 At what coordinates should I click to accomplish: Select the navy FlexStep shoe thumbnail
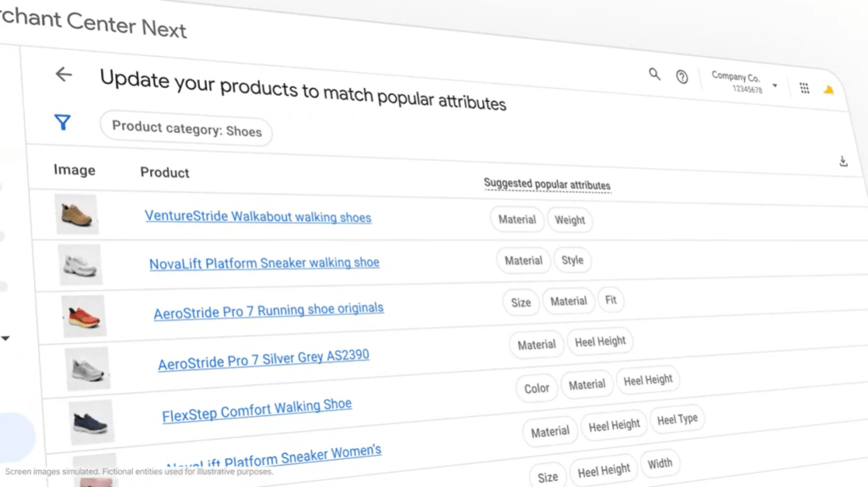coord(92,422)
